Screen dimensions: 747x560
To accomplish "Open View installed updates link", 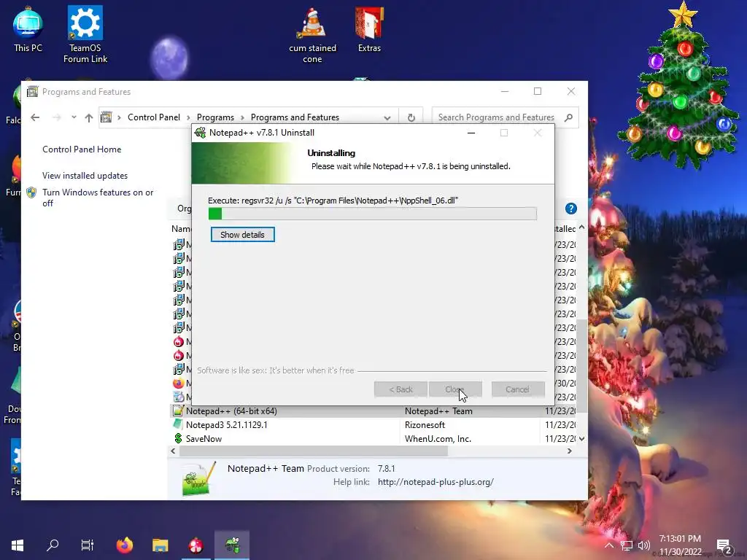I will click(85, 176).
